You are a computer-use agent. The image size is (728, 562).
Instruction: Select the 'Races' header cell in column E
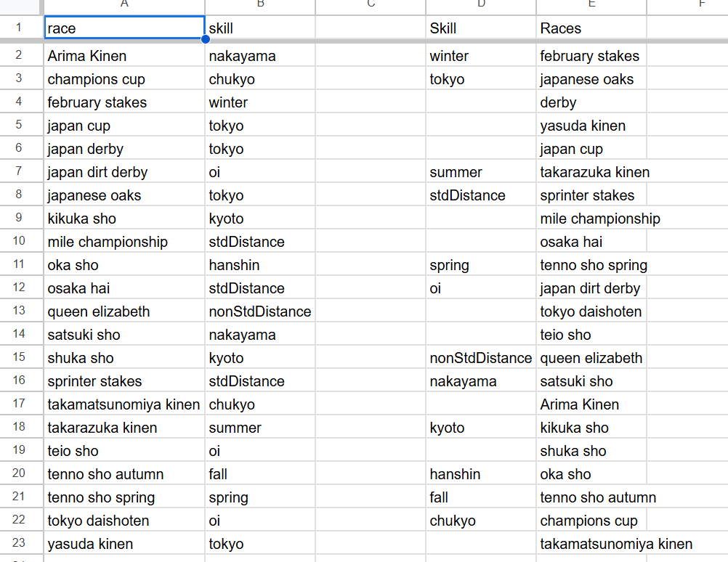click(x=591, y=28)
